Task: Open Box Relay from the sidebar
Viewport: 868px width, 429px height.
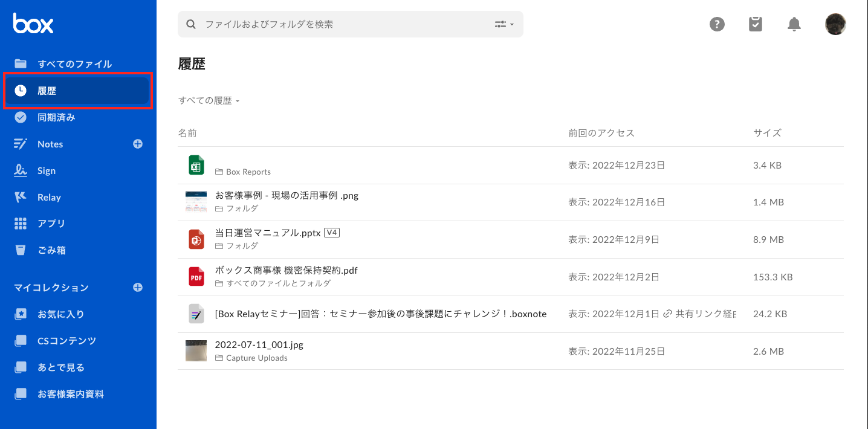Action: [x=48, y=197]
